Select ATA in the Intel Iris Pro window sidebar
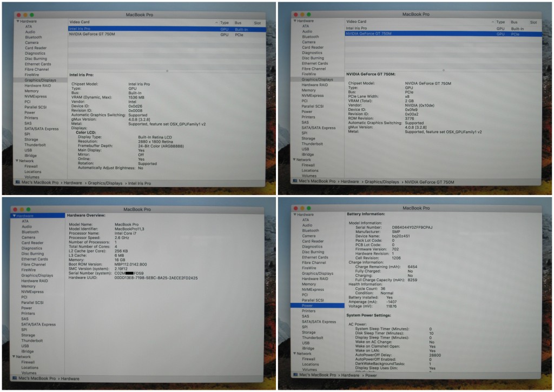This screenshot has width=554, height=392. [29, 26]
